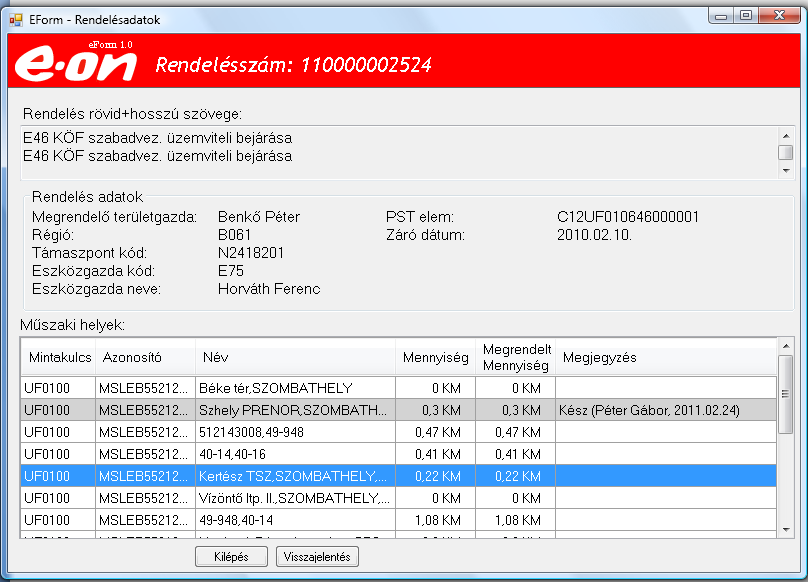This screenshot has height=582, width=808.
Task: Click the down arrow of the order text scrollbar
Action: click(x=786, y=171)
